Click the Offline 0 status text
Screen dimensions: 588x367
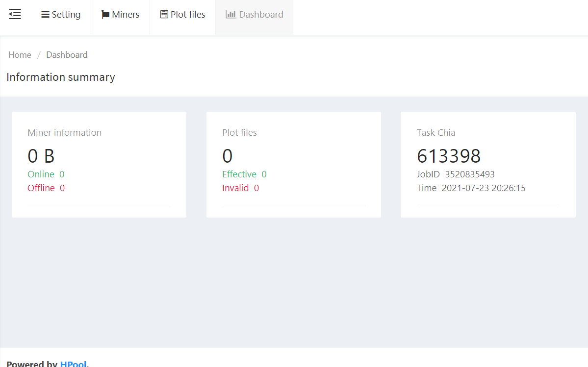[46, 188]
